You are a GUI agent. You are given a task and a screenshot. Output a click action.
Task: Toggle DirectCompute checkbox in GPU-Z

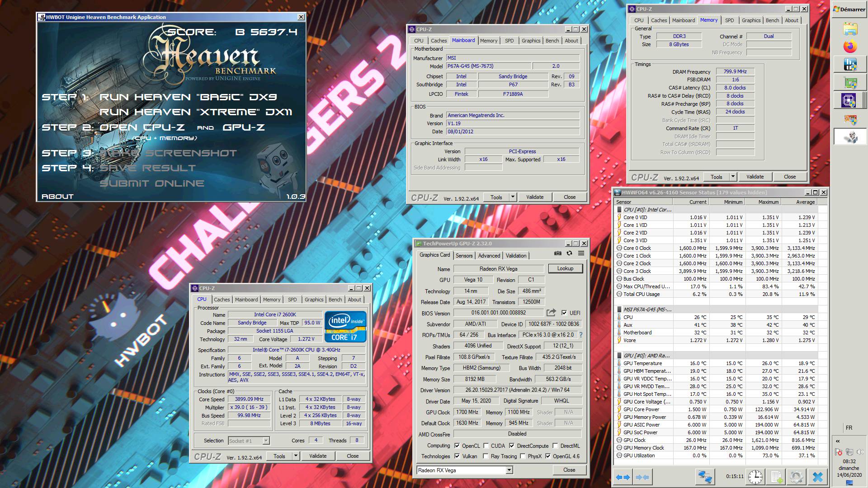click(x=512, y=446)
